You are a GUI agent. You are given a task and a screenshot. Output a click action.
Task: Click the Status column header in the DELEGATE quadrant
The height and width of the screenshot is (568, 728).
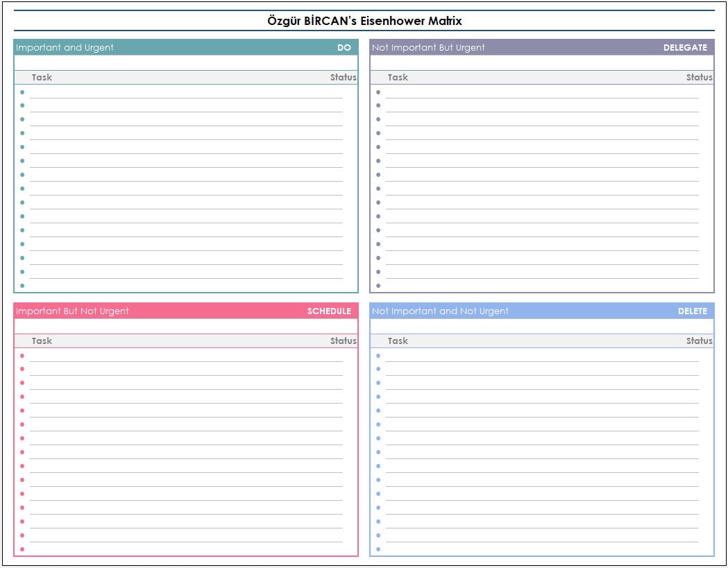700,77
